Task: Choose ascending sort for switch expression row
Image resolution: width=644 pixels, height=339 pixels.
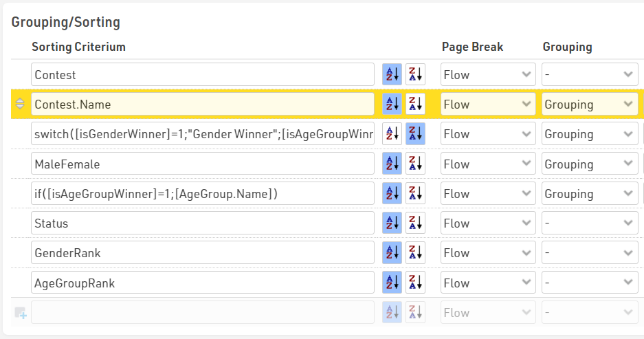Action: pyautogui.click(x=392, y=134)
